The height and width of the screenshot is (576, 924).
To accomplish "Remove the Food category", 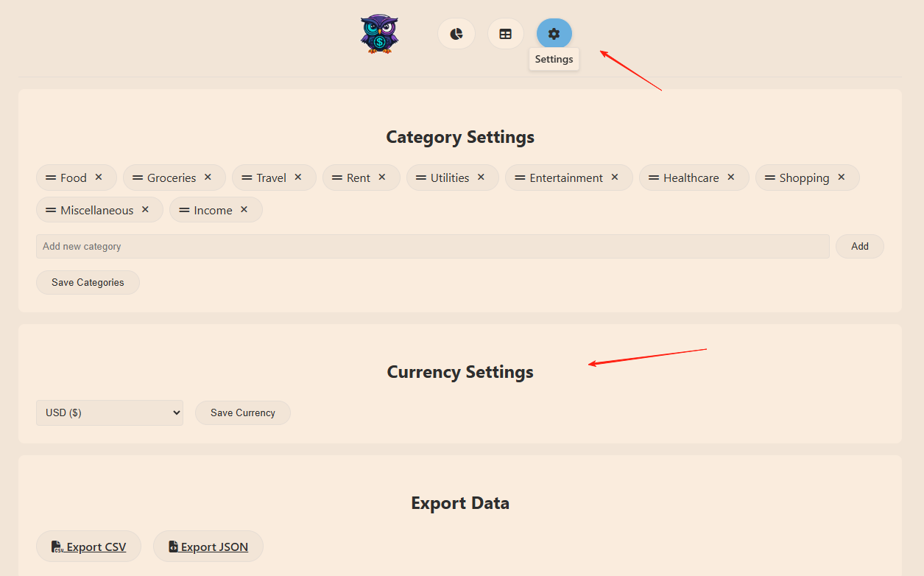I will pos(99,178).
